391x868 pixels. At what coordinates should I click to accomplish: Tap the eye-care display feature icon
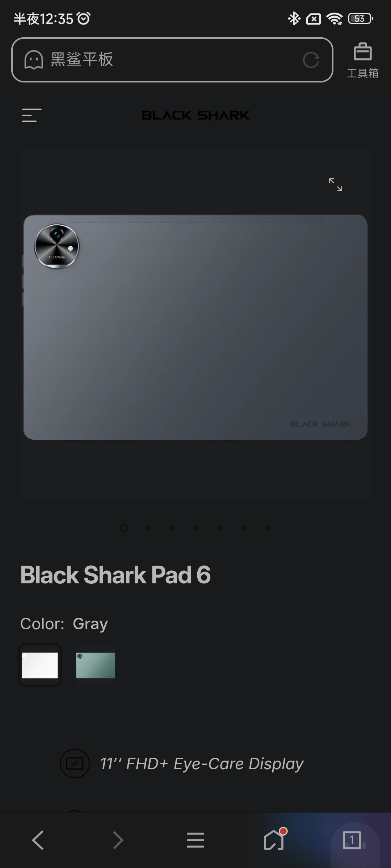pyautogui.click(x=75, y=763)
